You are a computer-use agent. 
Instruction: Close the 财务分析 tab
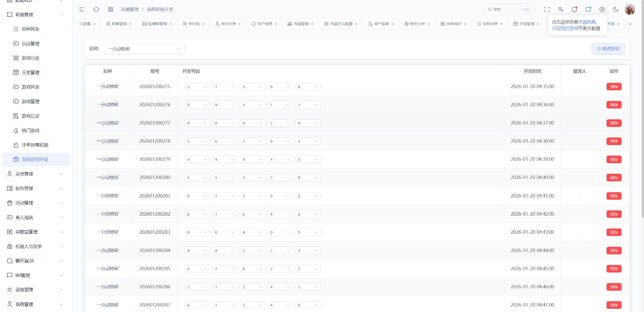(x=429, y=24)
